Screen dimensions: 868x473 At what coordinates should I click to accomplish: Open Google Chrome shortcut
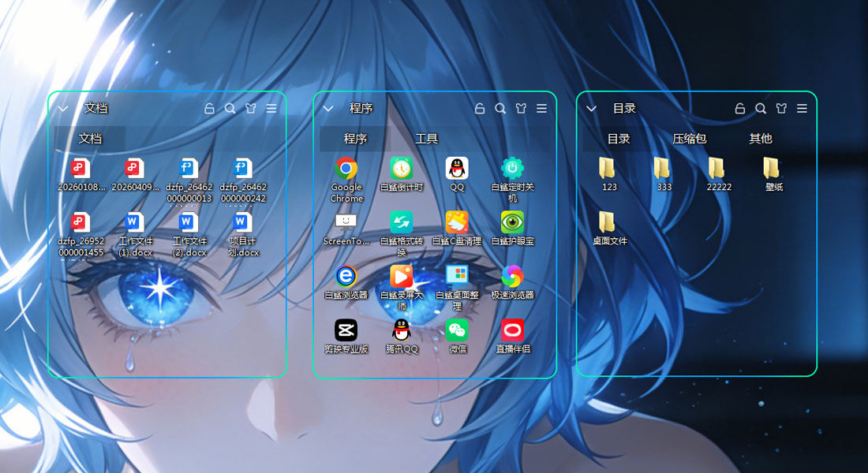(x=346, y=169)
